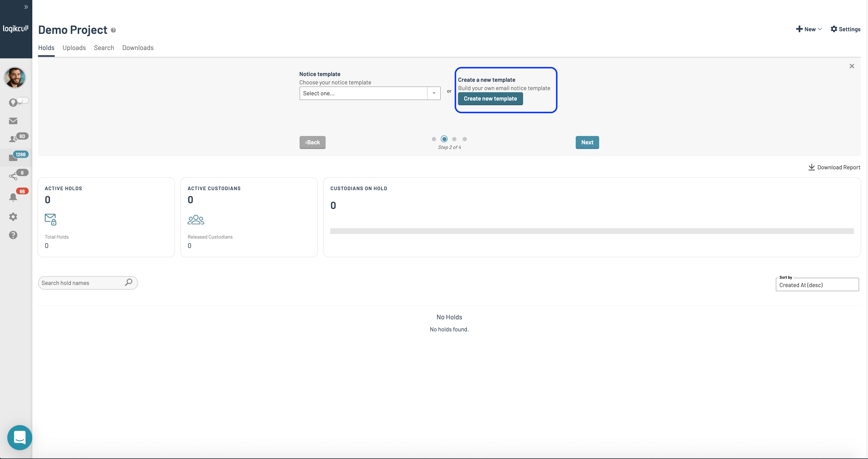
Task: Open the sidebar help question mark
Action: (x=13, y=235)
